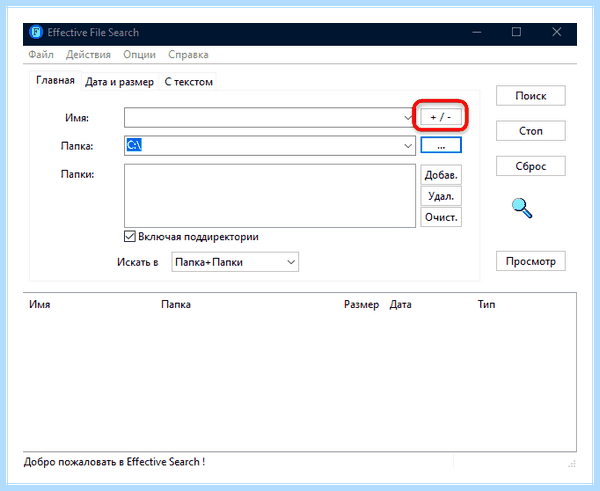Close the Effective File Search window
600x491 pixels.
click(557, 32)
